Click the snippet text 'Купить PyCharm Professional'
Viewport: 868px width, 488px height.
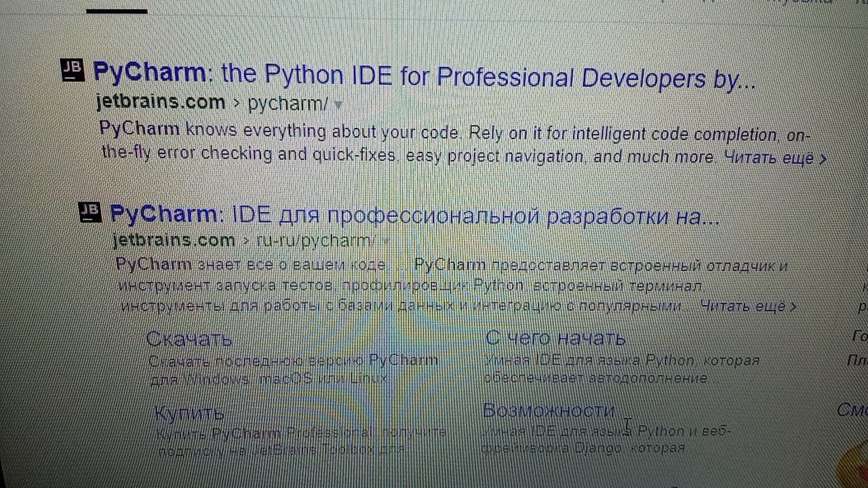tap(263, 432)
